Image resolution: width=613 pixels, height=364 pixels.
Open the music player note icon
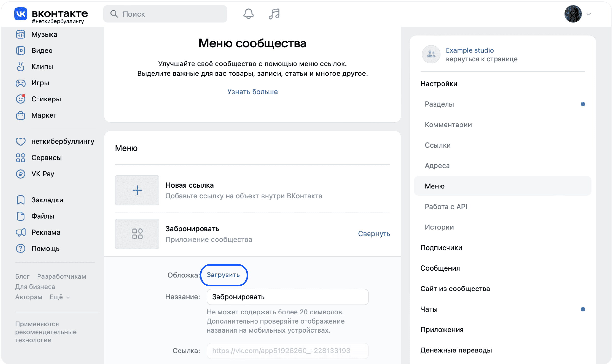pyautogui.click(x=274, y=14)
